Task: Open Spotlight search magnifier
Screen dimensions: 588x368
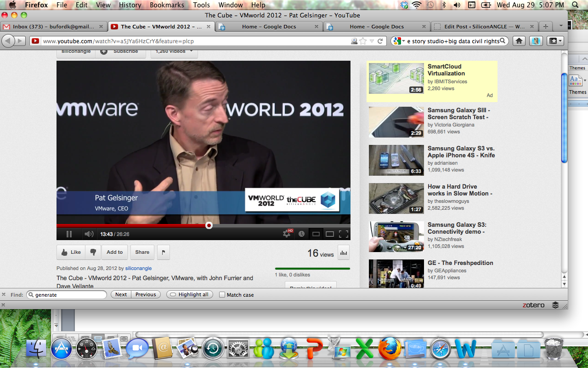Action: pos(575,5)
